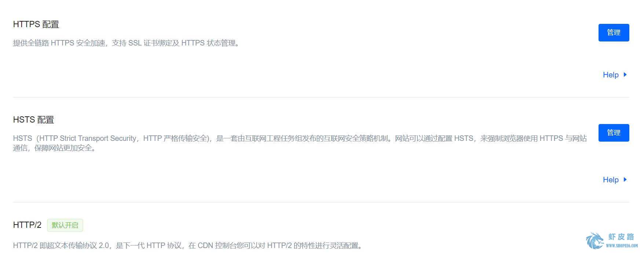This screenshot has height=255, width=644.
Task: Expand the arrow beside HSTS section Help
Action: 625,180
